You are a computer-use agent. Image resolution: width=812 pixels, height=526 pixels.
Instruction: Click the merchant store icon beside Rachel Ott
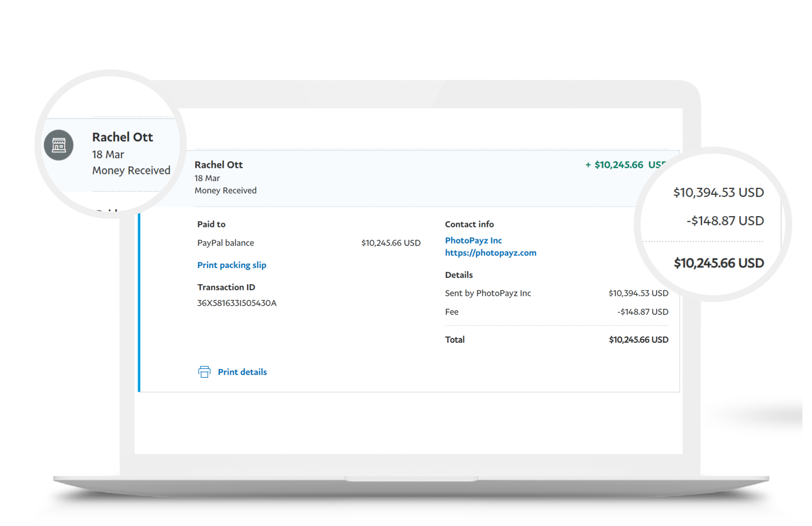coord(59,145)
